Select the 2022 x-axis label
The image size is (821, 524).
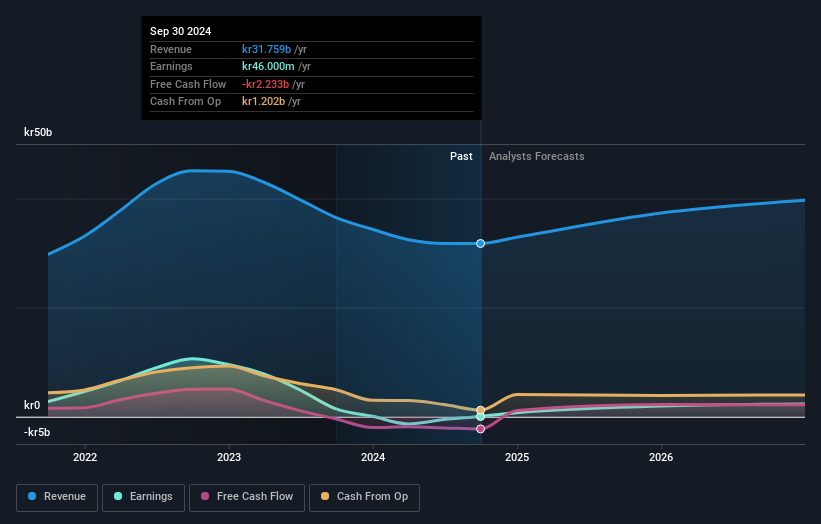coord(85,457)
